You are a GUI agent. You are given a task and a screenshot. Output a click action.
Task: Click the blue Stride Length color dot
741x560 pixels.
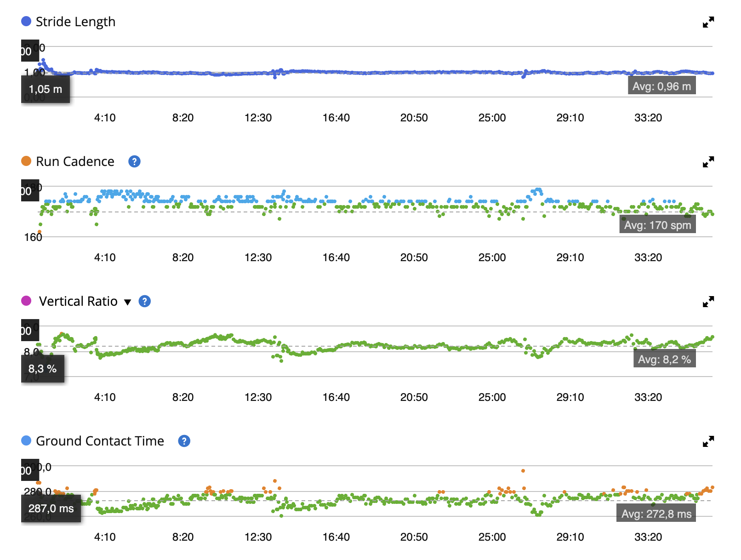point(26,21)
